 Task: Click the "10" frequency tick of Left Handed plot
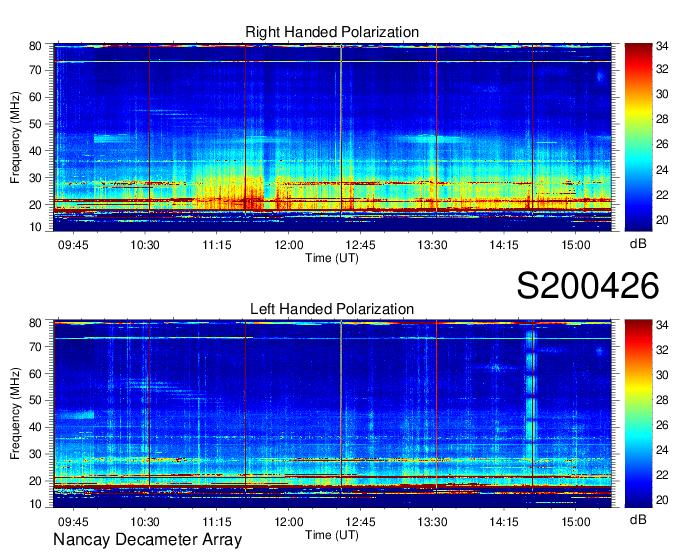(35, 504)
